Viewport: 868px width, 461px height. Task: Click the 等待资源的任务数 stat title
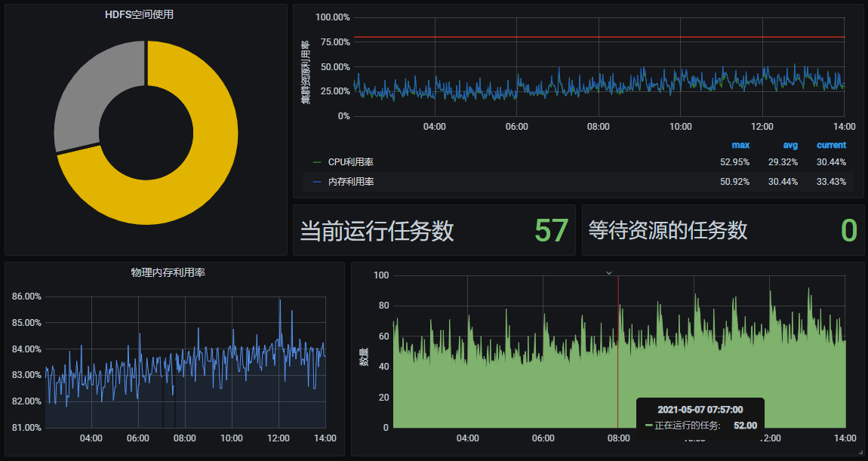pyautogui.click(x=668, y=230)
